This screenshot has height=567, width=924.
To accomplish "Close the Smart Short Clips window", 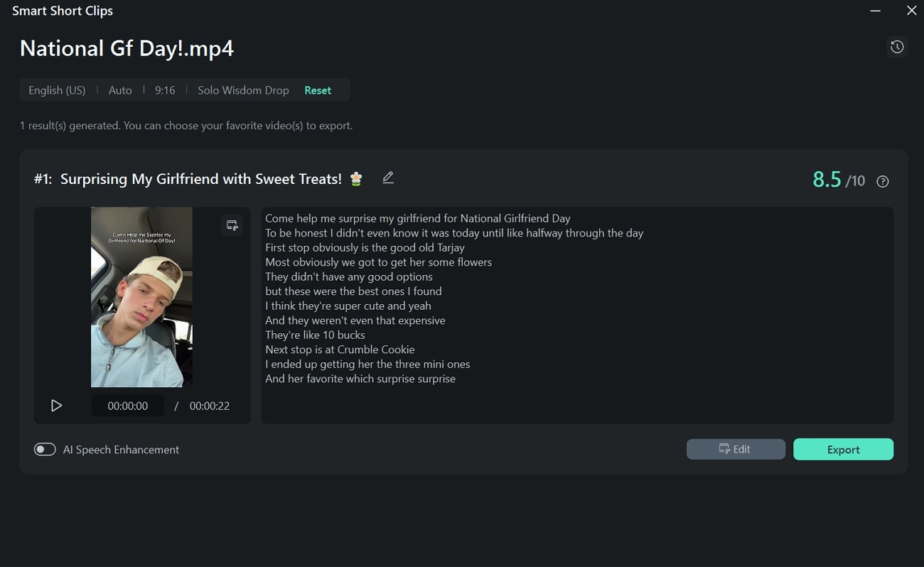I will [911, 11].
